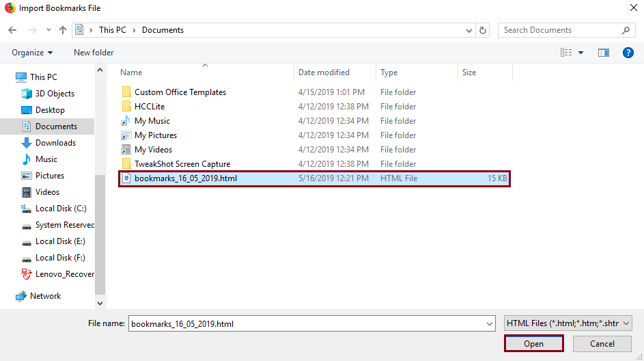Open Local Disk (F:) in the sidebar
The image size is (644, 361).
point(60,258)
